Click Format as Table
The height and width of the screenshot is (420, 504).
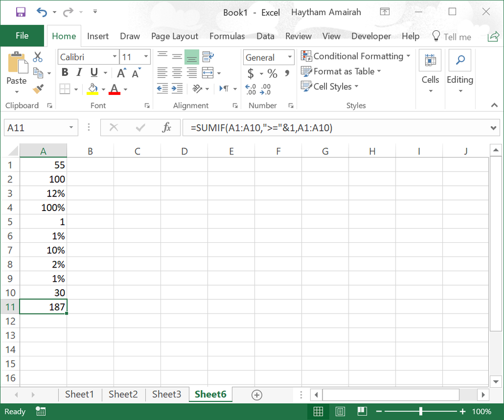(341, 71)
